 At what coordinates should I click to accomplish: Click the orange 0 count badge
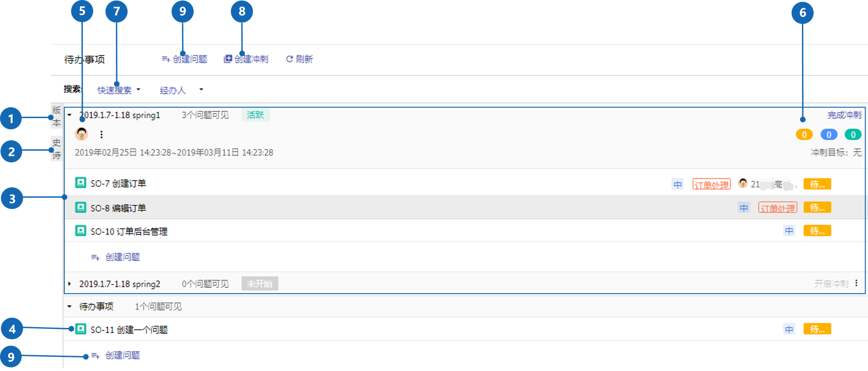point(804,134)
